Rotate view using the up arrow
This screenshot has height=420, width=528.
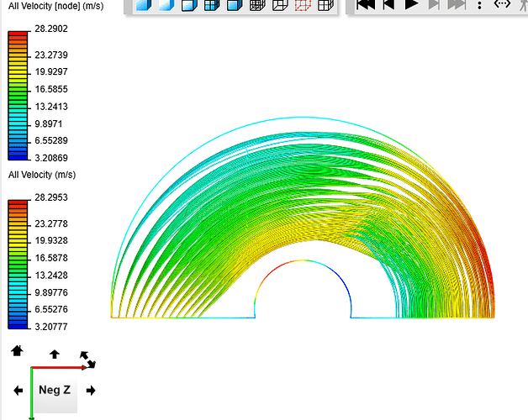[x=55, y=354]
